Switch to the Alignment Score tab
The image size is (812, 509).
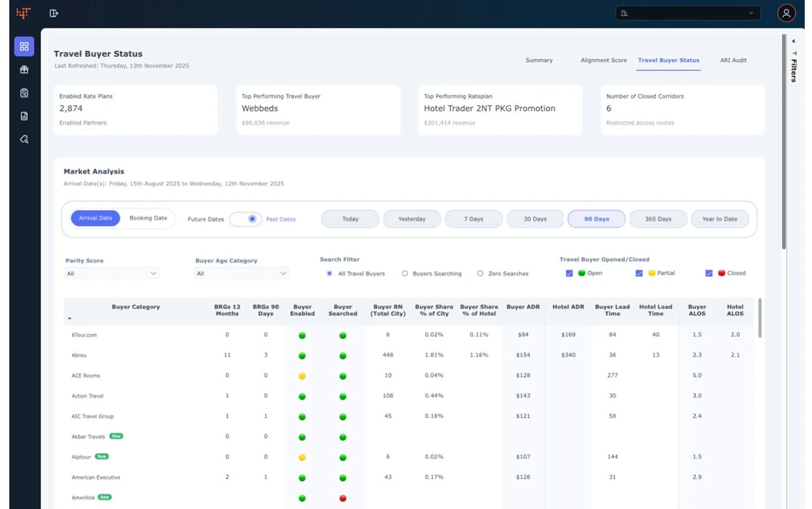603,60
